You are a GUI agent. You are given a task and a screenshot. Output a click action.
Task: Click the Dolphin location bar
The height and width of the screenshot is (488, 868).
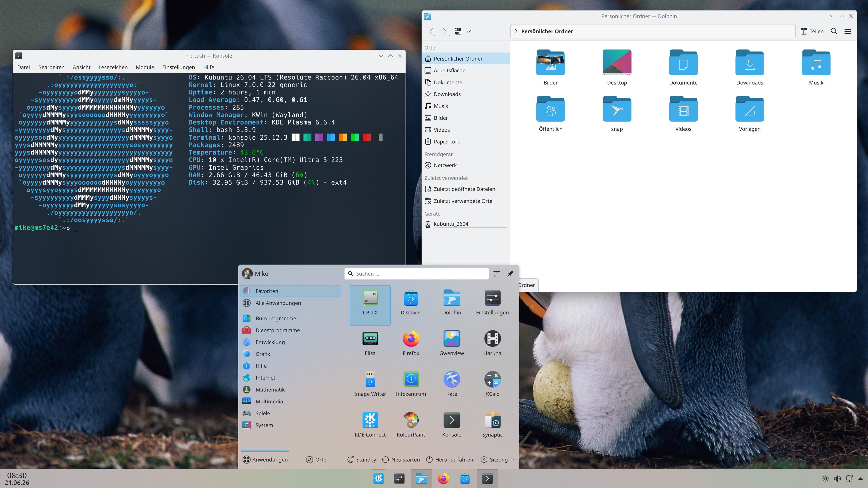tap(653, 31)
